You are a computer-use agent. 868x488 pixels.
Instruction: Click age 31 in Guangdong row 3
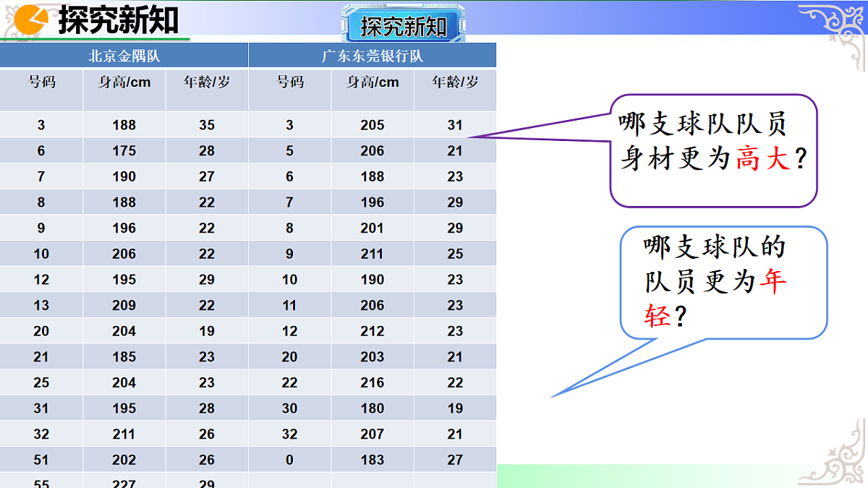(455, 125)
